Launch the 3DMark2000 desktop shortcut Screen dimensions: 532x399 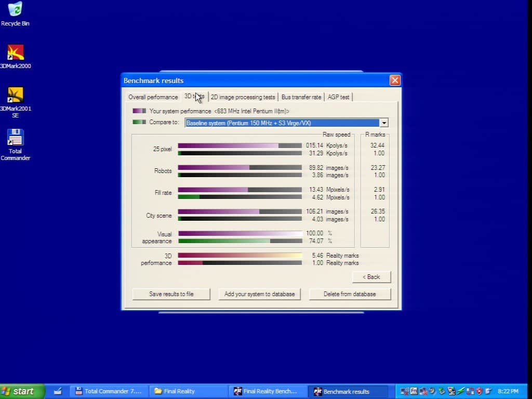point(15,56)
